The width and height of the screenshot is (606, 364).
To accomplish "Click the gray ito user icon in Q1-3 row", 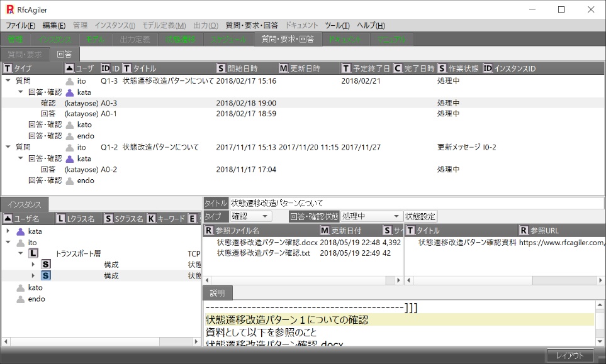I will [70, 82].
